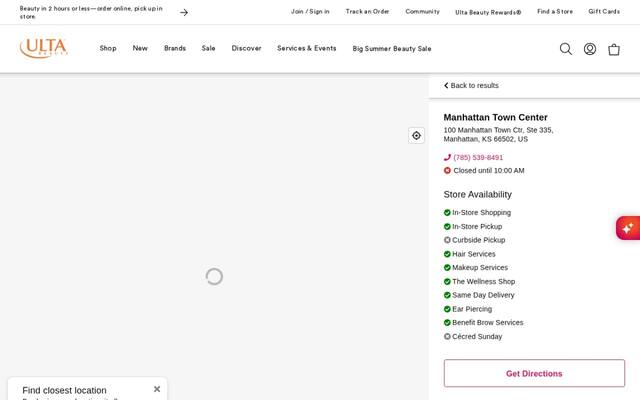Screen dimensions: 640x400
Task: Call store at (785) 539-8491
Action: 478,158
